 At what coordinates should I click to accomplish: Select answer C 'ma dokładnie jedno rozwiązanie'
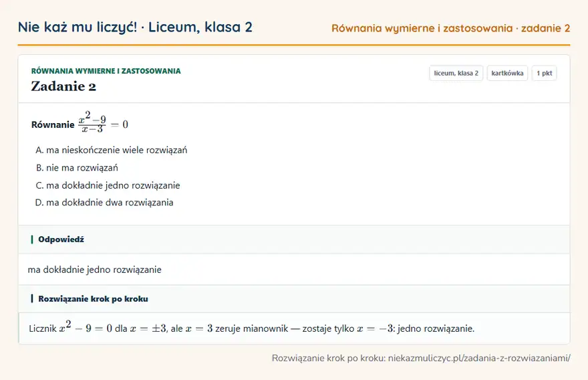[108, 185]
